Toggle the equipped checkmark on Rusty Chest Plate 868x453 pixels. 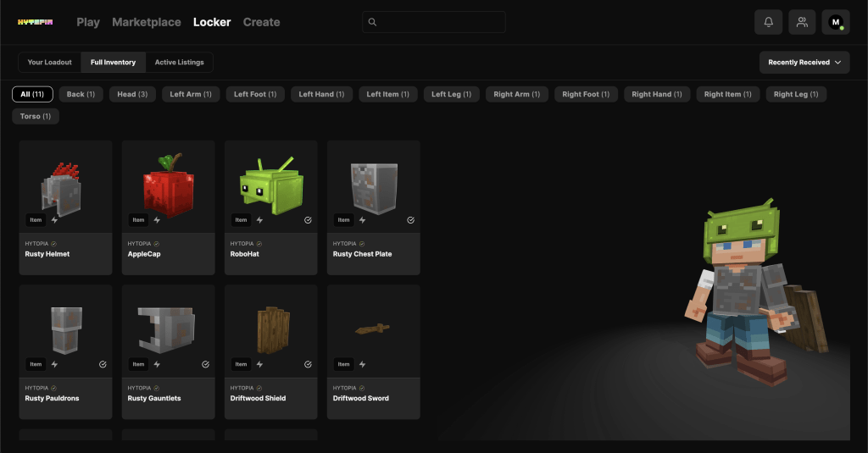pos(410,220)
